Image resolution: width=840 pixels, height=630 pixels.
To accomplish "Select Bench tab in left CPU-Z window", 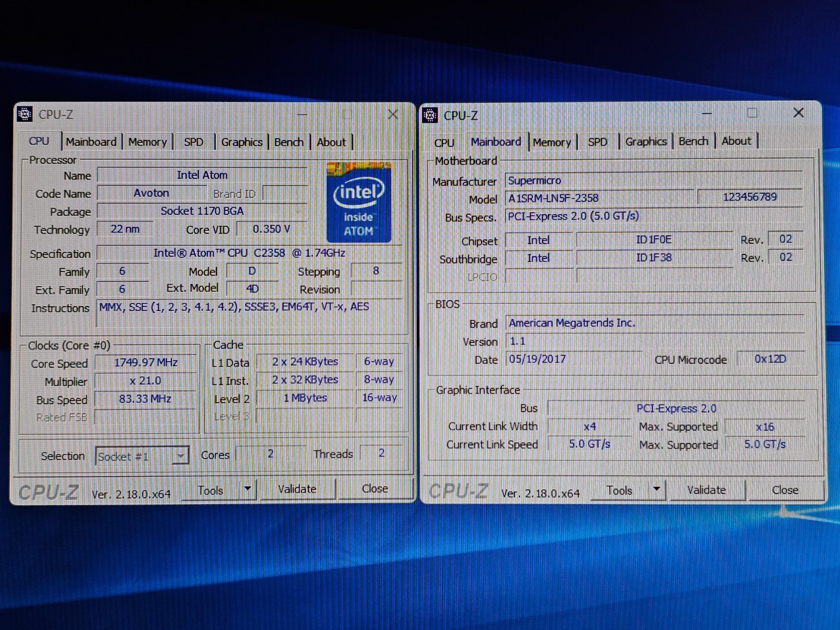I will (x=289, y=142).
